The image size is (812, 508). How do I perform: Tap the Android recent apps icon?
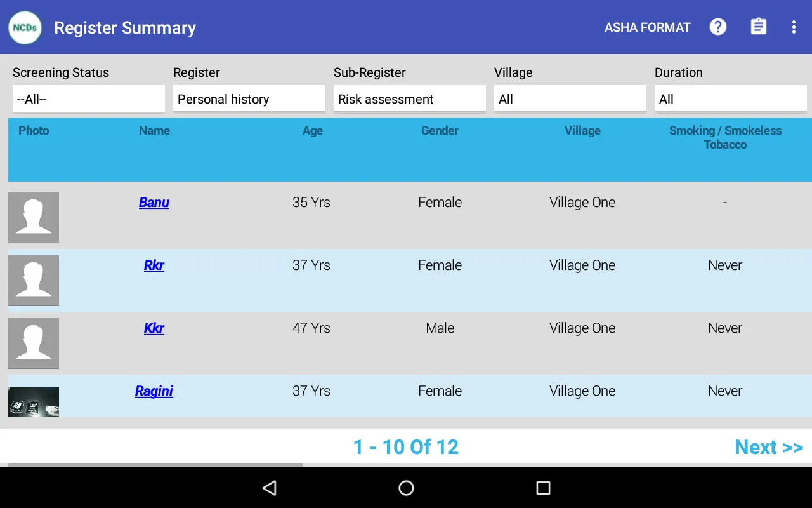click(x=543, y=488)
